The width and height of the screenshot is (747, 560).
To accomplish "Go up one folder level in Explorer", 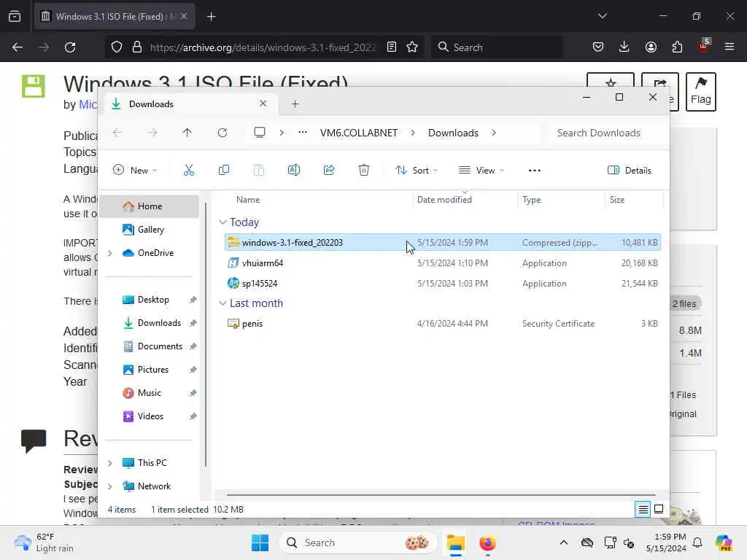I will 187,133.
